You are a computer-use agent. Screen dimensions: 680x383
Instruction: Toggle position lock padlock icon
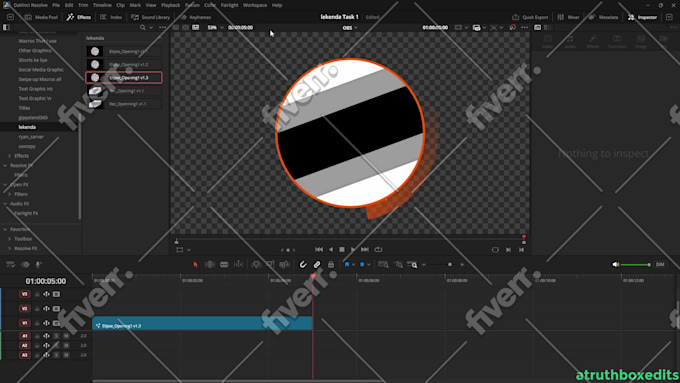pos(331,264)
